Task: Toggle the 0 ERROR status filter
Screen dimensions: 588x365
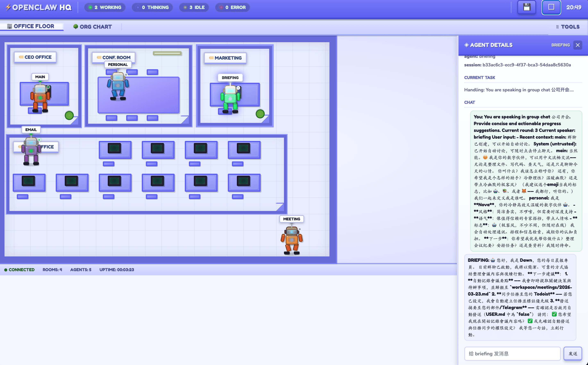Action: [x=232, y=8]
